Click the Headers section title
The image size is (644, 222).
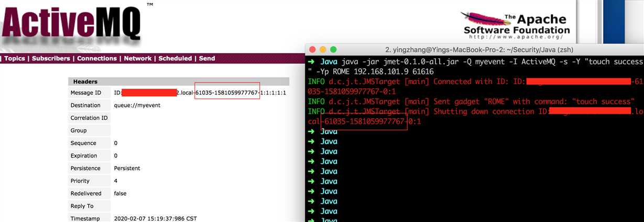click(x=85, y=82)
